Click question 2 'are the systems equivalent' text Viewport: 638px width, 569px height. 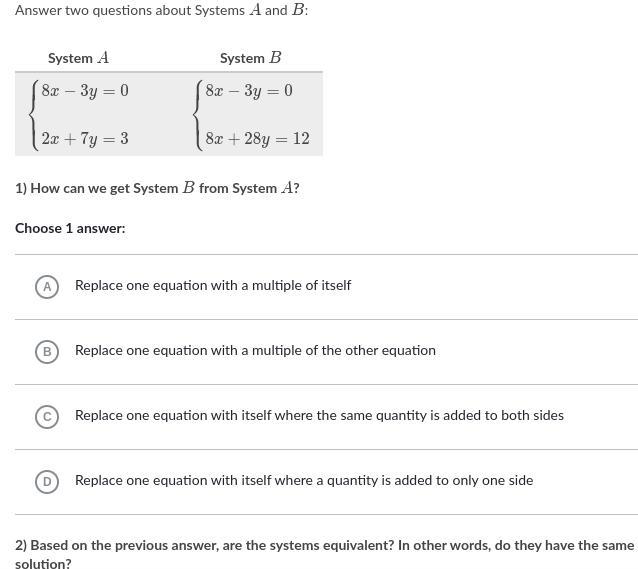[324, 546]
